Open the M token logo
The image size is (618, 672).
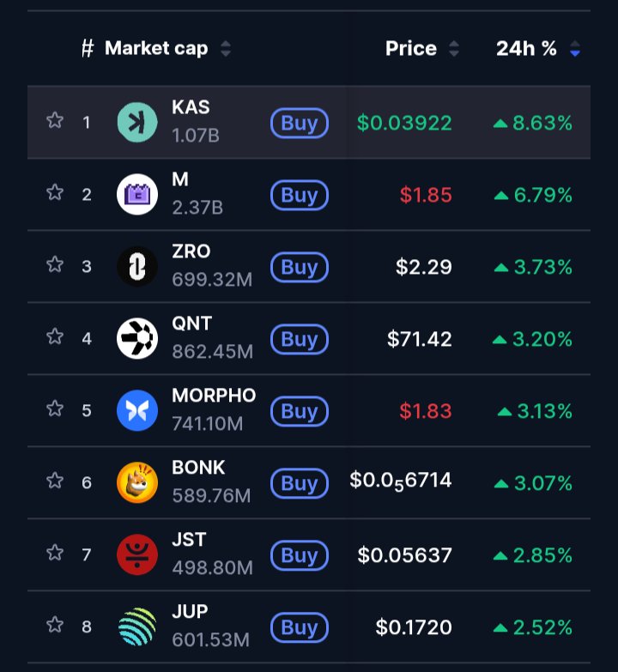tap(137, 194)
